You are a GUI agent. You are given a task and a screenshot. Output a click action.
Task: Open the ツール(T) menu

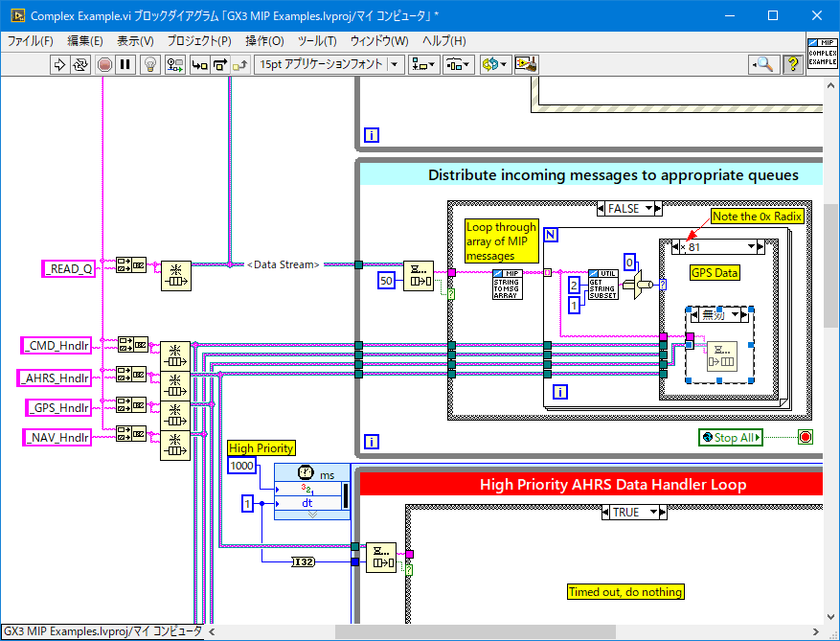coord(317,41)
